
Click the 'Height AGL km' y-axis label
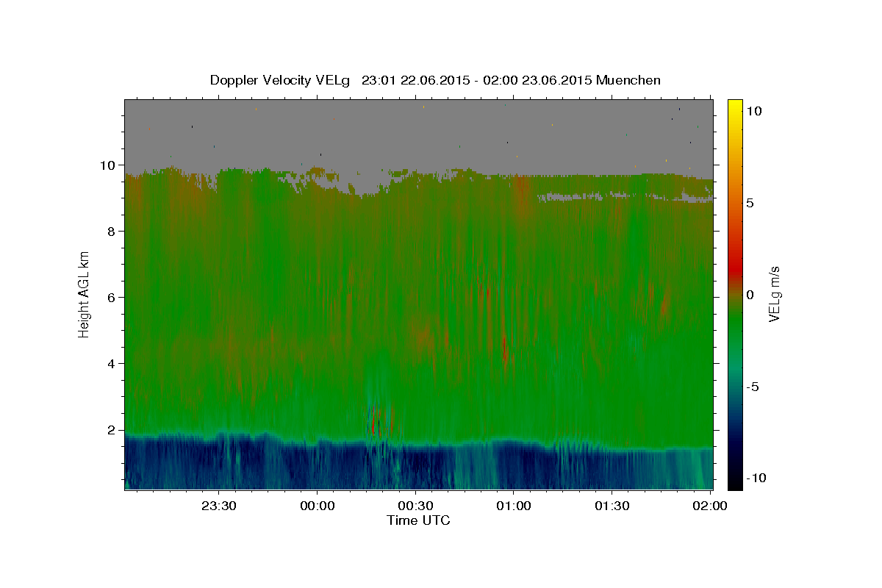[84, 294]
